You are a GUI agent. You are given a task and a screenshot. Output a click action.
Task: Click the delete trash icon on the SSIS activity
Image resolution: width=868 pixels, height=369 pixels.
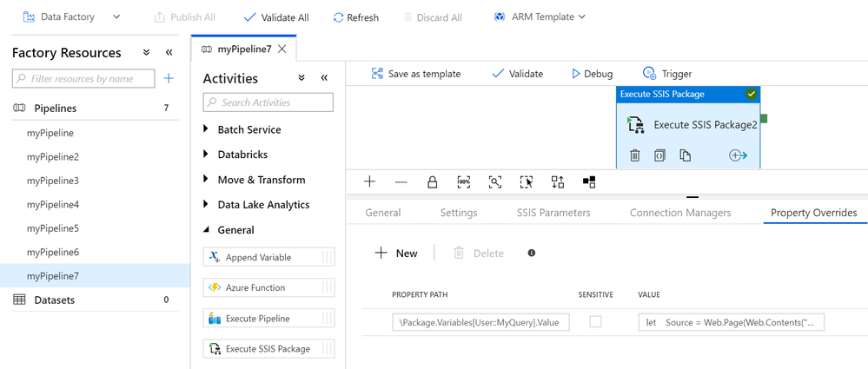(635, 155)
